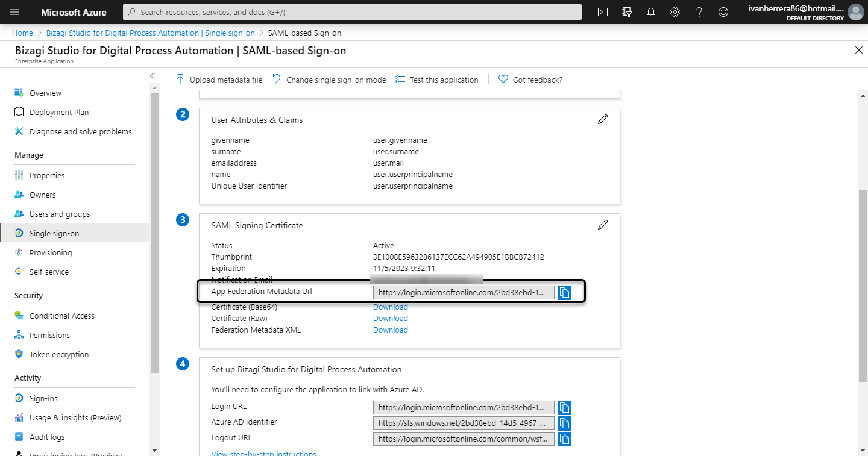868x456 pixels.
Task: Click Test this application
Action: [x=437, y=80]
